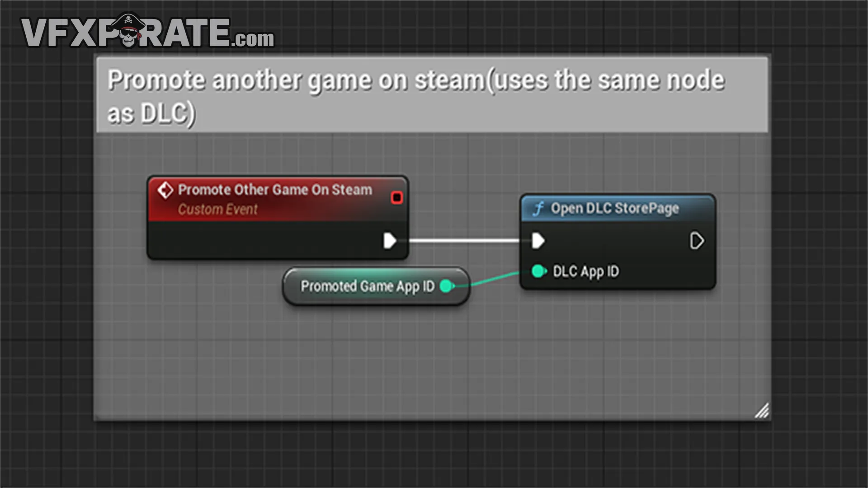Click the execution input pin of Open DLC StorePage
This screenshot has width=868, height=488.
[538, 241]
